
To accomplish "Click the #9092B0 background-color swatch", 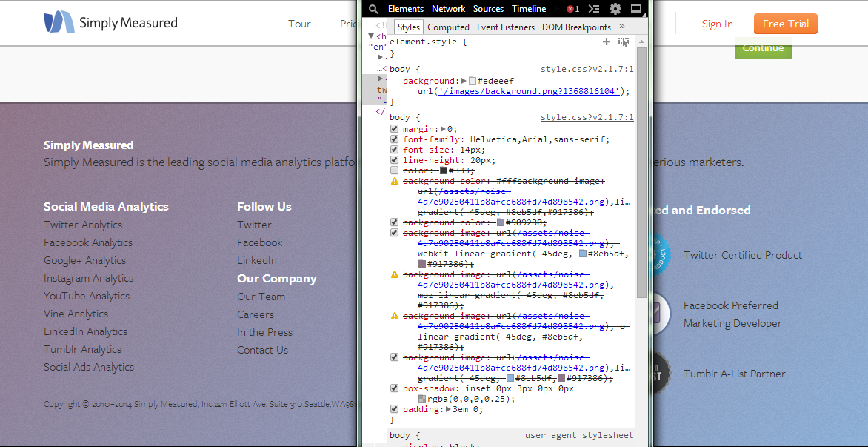I will [x=501, y=222].
